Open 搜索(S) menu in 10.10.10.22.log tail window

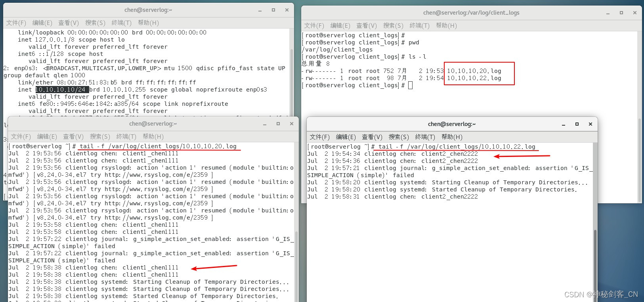click(x=399, y=137)
